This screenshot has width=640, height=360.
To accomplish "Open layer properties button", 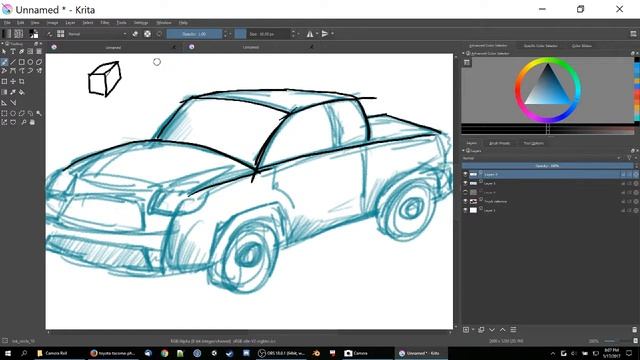I will click(x=513, y=330).
